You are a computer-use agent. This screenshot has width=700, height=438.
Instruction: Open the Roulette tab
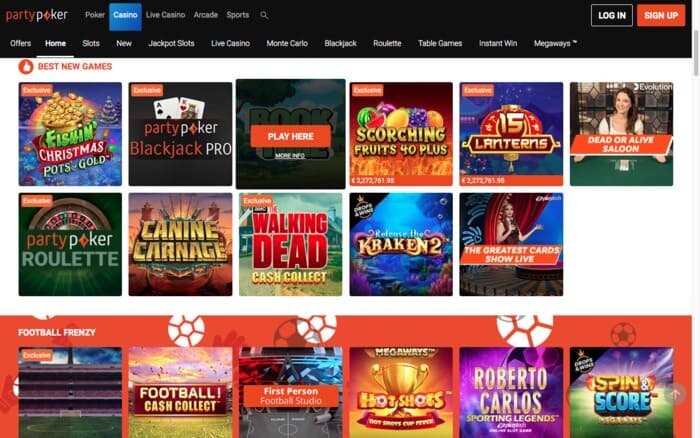[387, 43]
